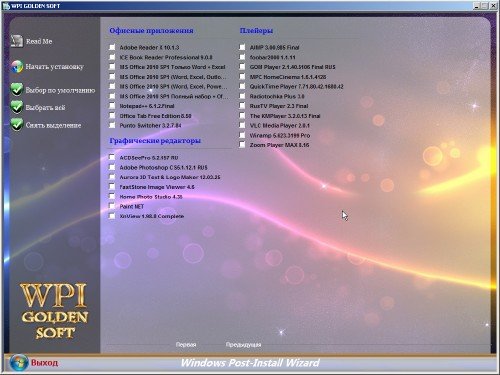The height and width of the screenshot is (375, 500).
Task: Tick MS Office 2010 SP1 Только Word + Excel checkbox
Action: [112, 67]
